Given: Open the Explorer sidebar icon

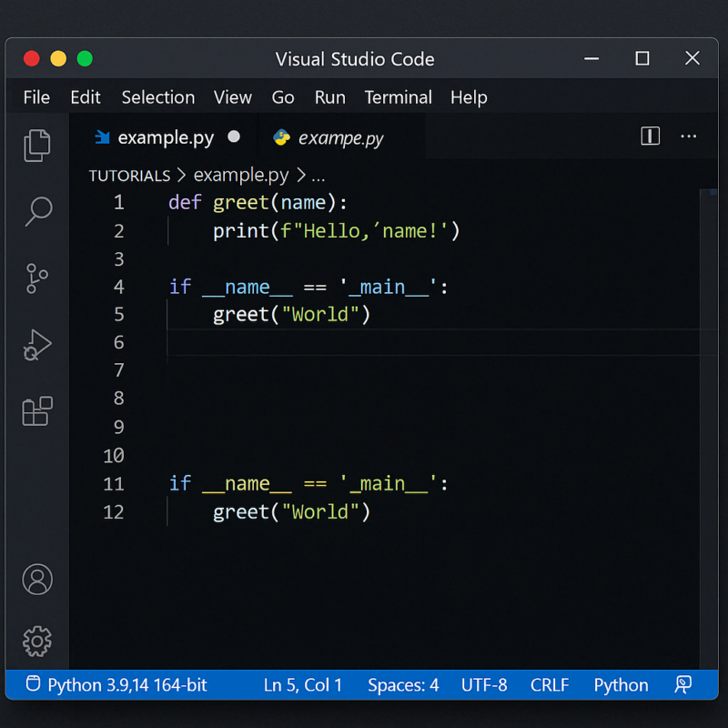Looking at the screenshot, I should (36, 145).
